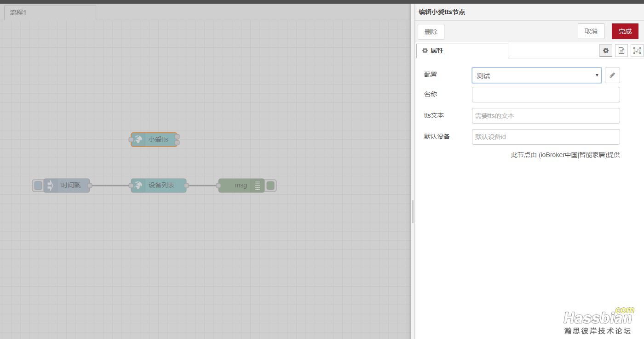Open the 配置 dropdown showing 测试
The height and width of the screenshot is (339, 644).
coord(537,75)
